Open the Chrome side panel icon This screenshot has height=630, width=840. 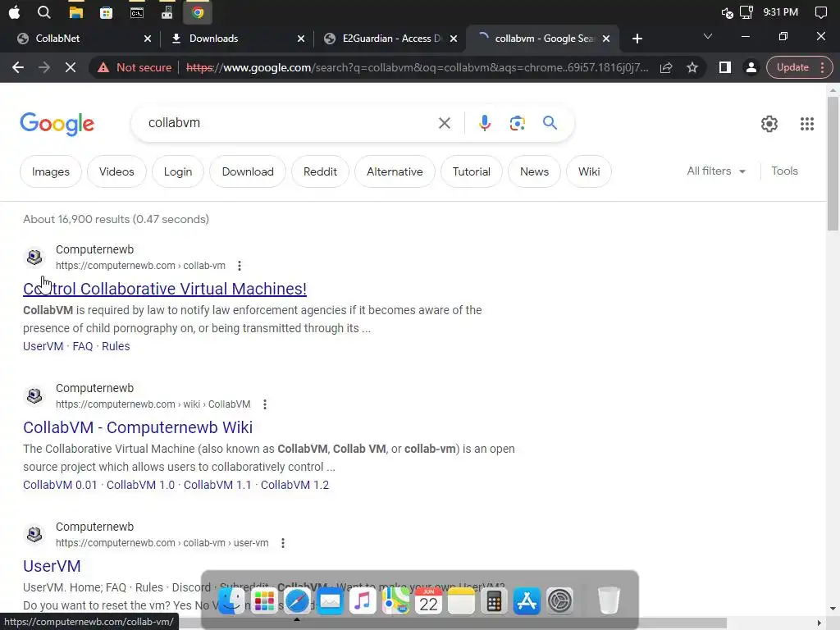pos(725,67)
